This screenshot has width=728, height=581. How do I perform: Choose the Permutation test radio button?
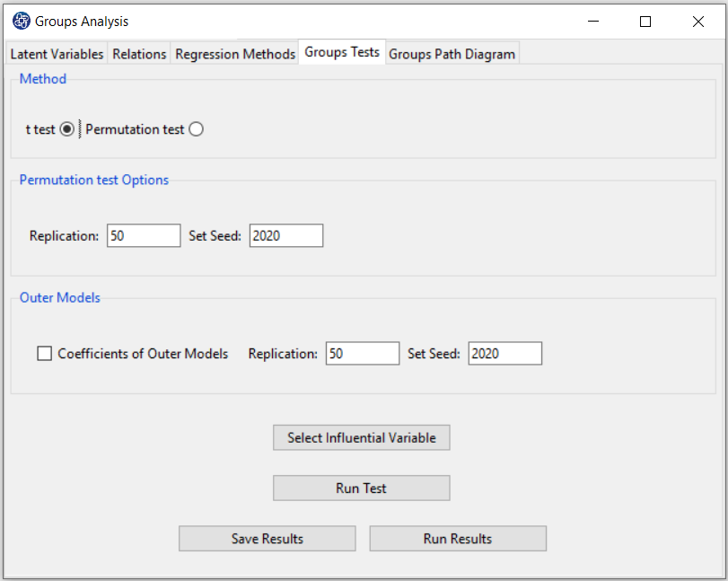pyautogui.click(x=196, y=129)
